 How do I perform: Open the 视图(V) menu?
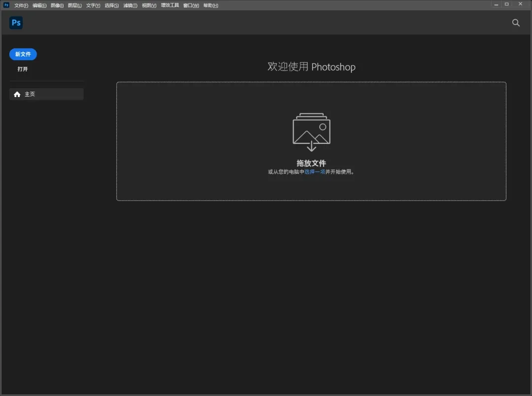click(149, 5)
